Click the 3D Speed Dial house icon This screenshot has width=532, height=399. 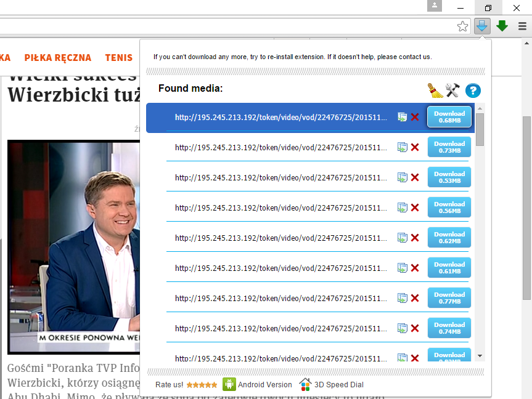tap(305, 384)
